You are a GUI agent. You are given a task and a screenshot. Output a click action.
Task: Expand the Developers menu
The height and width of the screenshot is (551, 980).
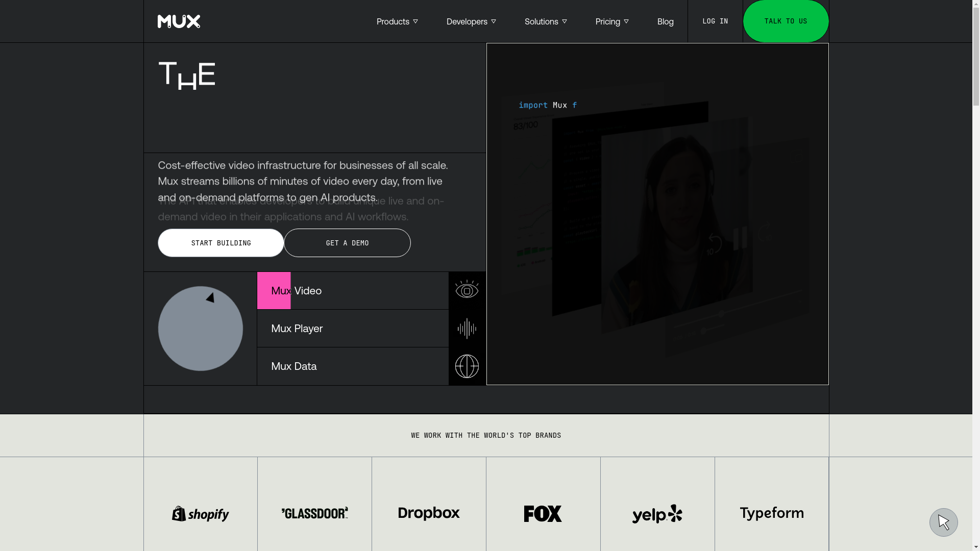tap(471, 21)
